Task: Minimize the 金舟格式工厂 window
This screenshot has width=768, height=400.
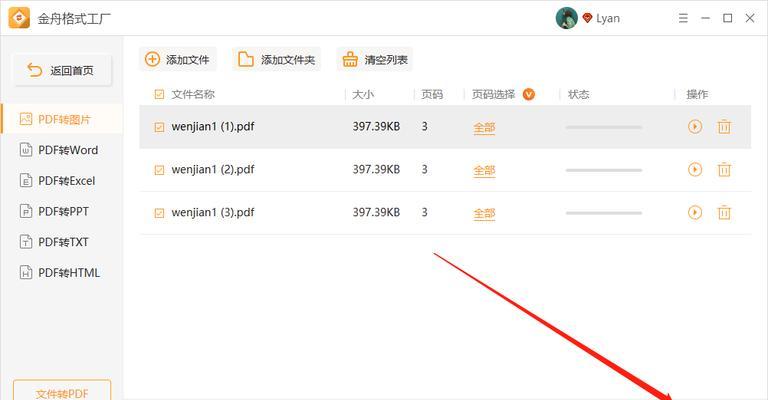Action: pyautogui.click(x=705, y=18)
